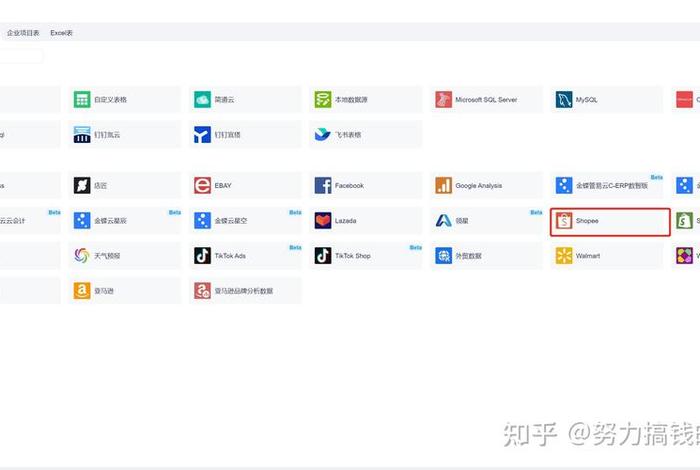Viewport: 700px width, 470px height.
Task: Open the 亚马逊品牌分析数据 red icon
Action: pos(202,291)
